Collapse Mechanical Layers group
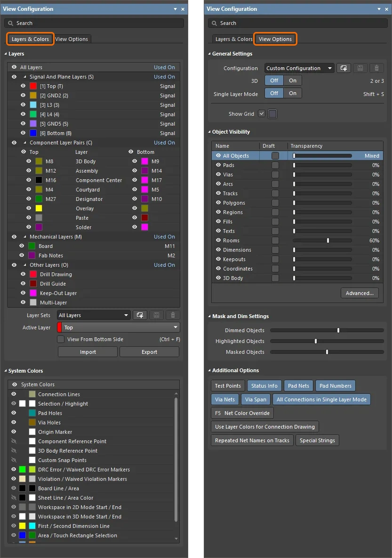Image resolution: width=392 pixels, height=558 pixels. coord(25,237)
